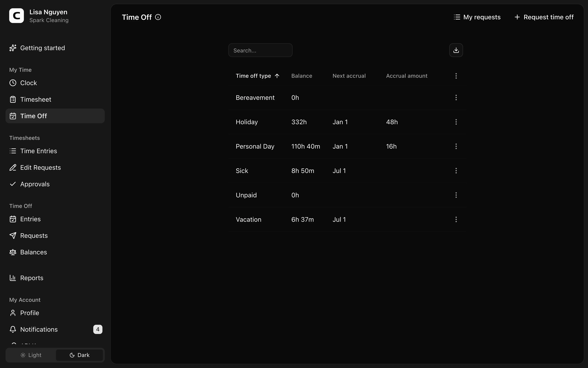
Task: Select Time Off under My Time
Action: [x=55, y=116]
